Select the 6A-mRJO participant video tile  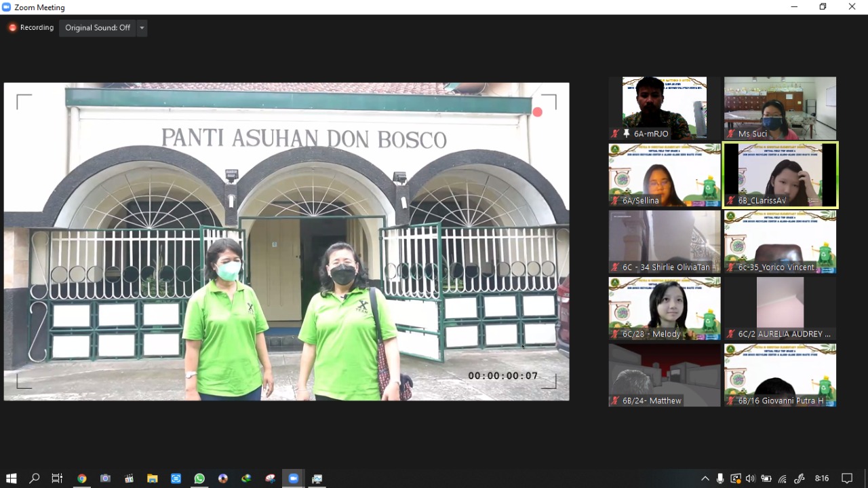pyautogui.click(x=665, y=109)
